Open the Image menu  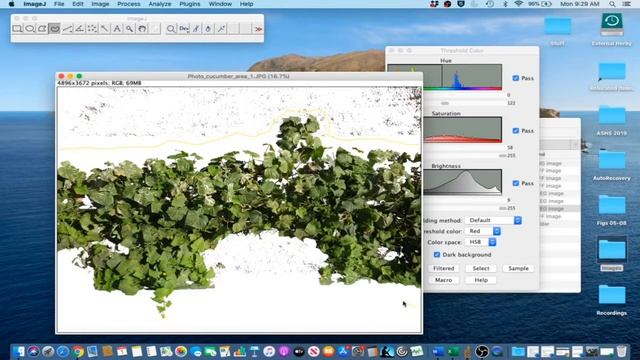(100, 4)
